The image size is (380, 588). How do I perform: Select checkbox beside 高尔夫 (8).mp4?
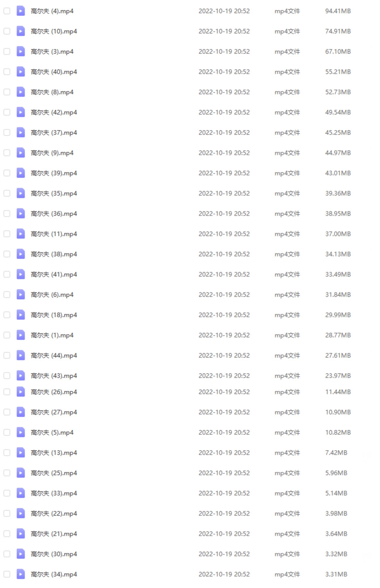coord(7,92)
